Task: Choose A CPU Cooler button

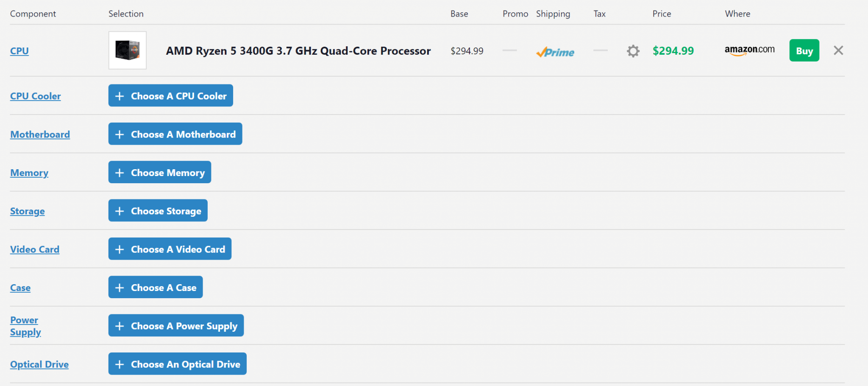Action: point(171,95)
